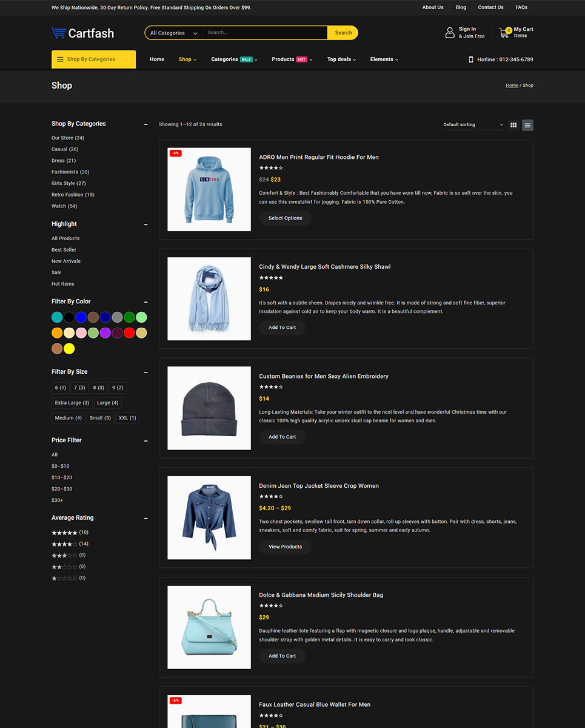This screenshot has height=728, width=585.
Task: Switch to grid view layout
Action: pyautogui.click(x=513, y=125)
